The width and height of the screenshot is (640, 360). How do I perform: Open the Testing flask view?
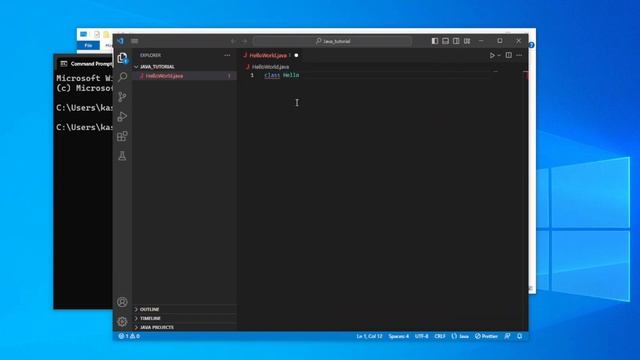pyautogui.click(x=122, y=156)
